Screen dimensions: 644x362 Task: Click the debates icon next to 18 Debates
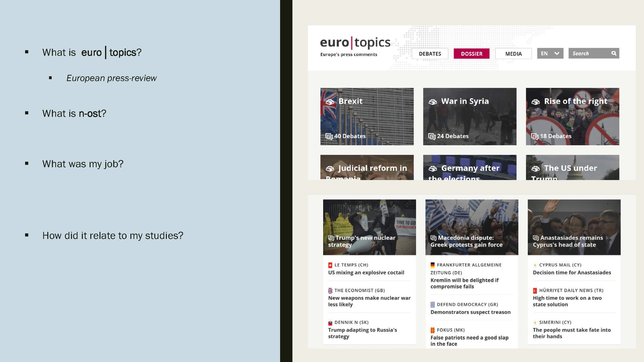535,136
